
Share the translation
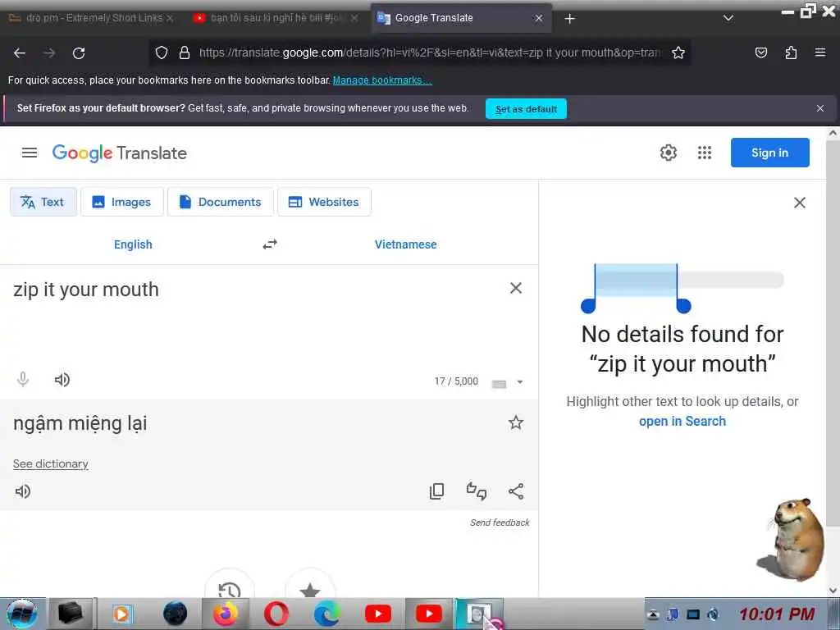click(516, 491)
